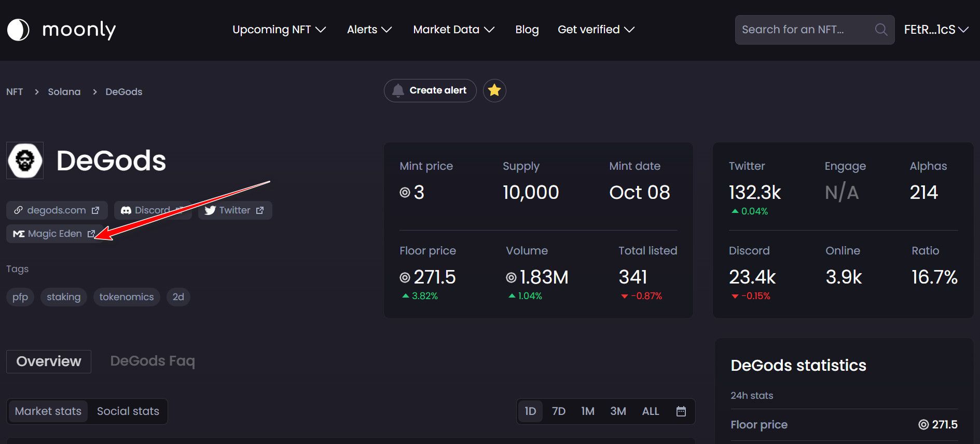The image size is (980, 444).
Task: Click the Mint date Oct 08
Action: (x=640, y=193)
